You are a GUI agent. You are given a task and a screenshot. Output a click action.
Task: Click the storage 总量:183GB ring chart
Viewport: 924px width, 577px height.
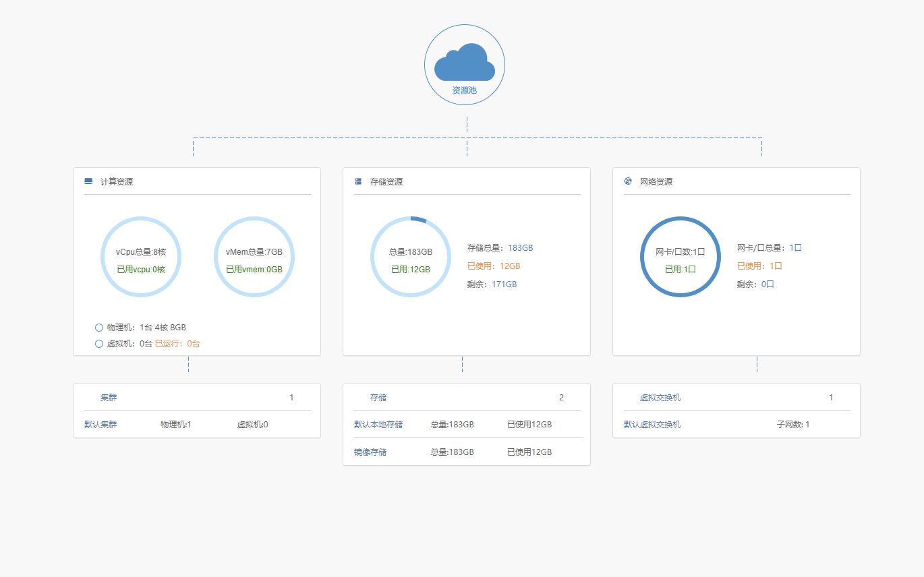pos(411,257)
